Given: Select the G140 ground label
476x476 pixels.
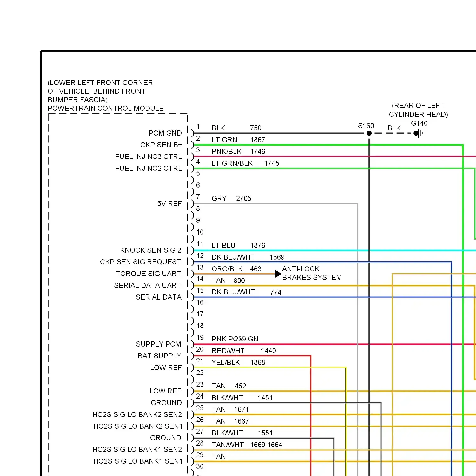Looking at the screenshot, I should pyautogui.click(x=419, y=123).
